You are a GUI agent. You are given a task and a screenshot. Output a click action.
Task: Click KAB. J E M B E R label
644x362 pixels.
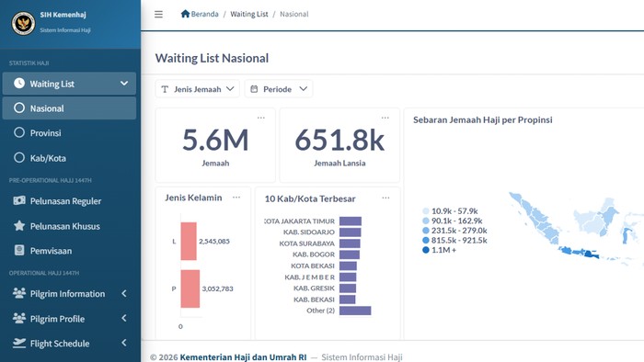click(310, 277)
